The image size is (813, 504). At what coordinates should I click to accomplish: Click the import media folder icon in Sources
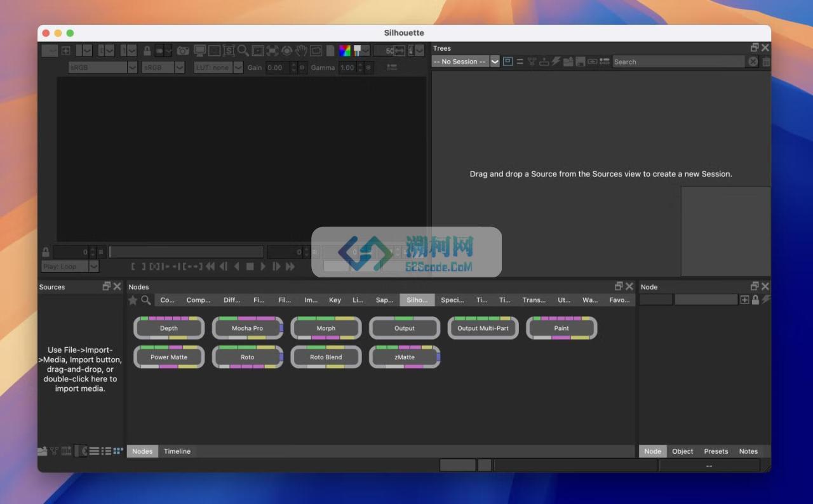pos(43,451)
